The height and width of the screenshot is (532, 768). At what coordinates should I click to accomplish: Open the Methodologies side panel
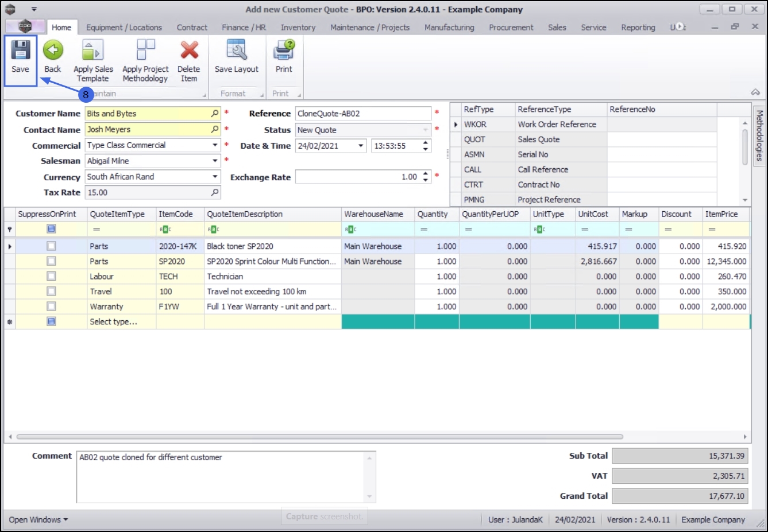pos(759,135)
